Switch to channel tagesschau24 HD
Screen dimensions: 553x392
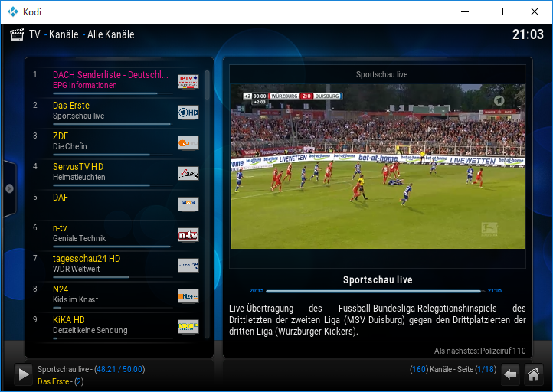click(87, 259)
